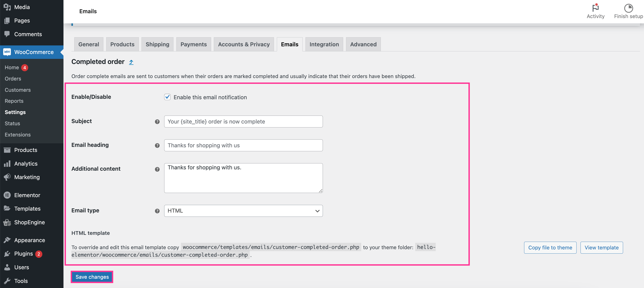Click the Copy file to theme button
Viewport: 644px width, 288px height.
click(550, 247)
